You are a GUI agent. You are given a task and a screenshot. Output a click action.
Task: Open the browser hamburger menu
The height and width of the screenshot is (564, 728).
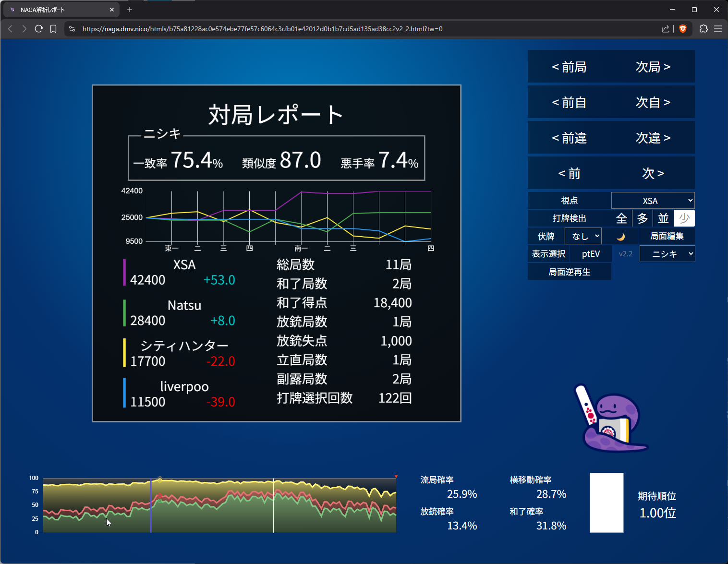(718, 29)
